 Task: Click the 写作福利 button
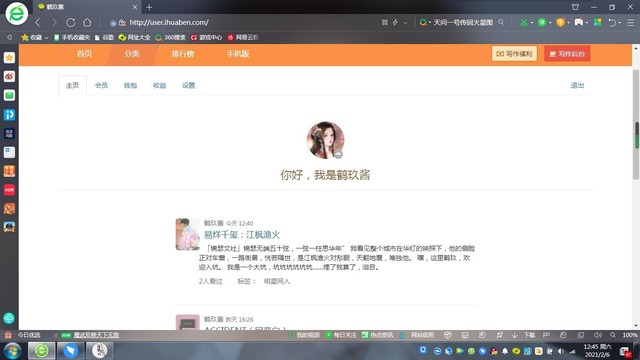click(x=514, y=54)
